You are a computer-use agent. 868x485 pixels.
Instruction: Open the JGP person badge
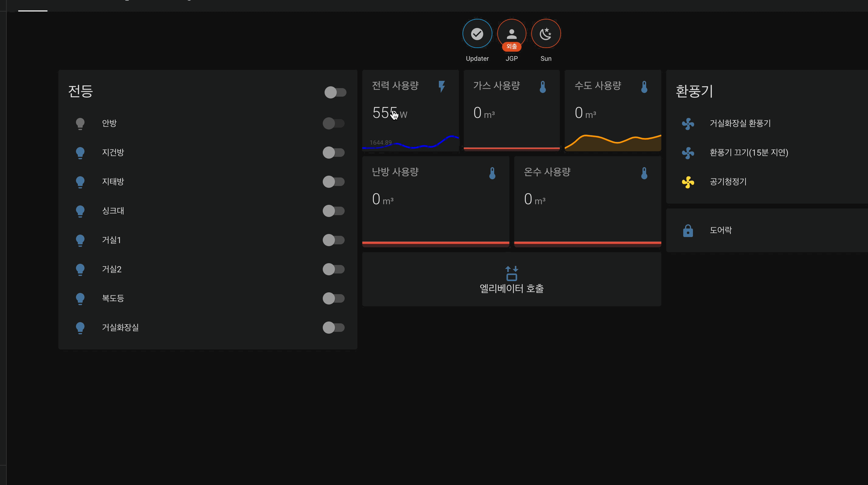[x=511, y=34]
